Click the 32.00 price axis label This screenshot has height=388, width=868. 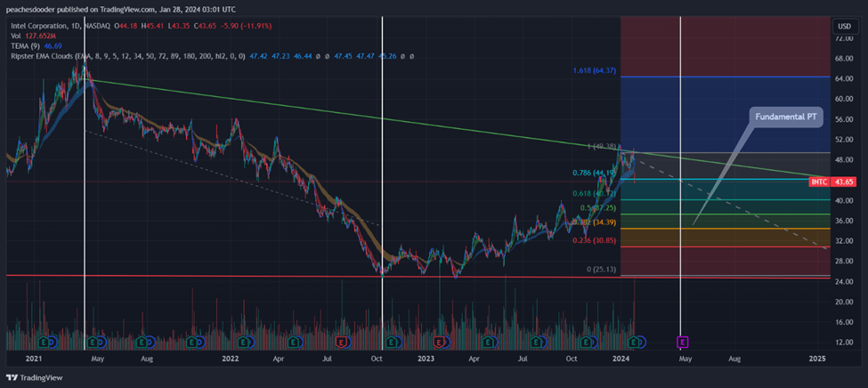click(x=843, y=241)
